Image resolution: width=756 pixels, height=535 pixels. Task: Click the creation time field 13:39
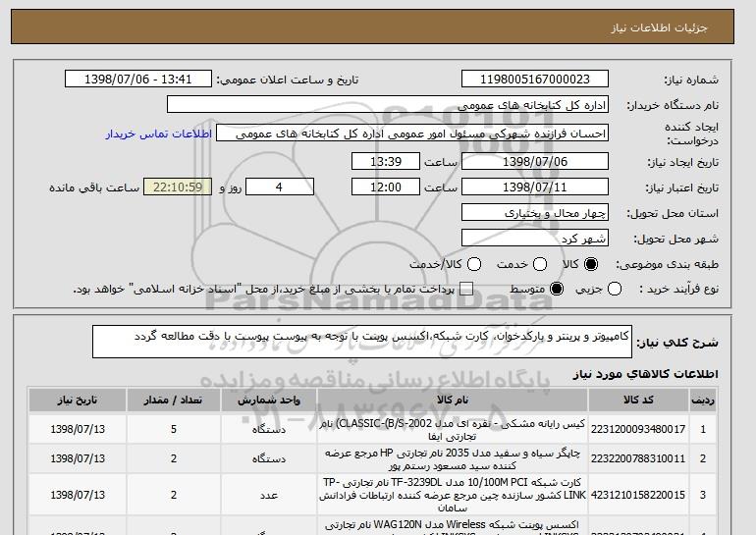(386, 161)
